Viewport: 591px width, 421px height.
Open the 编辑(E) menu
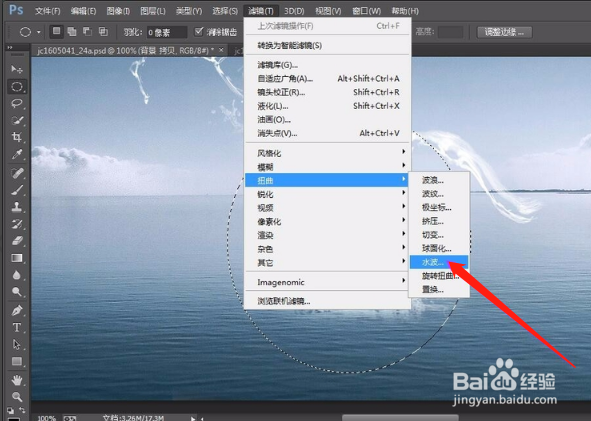(83, 11)
